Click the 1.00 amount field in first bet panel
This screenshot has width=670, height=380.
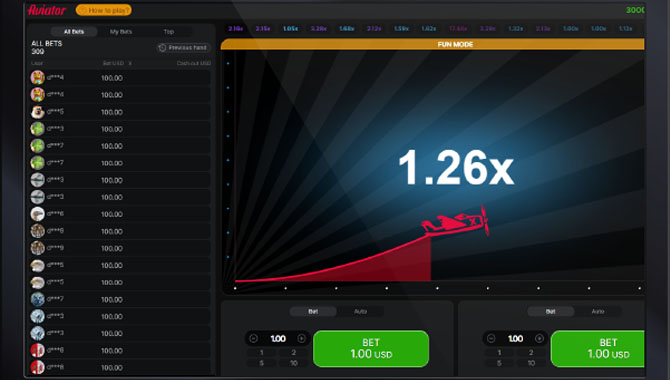278,339
